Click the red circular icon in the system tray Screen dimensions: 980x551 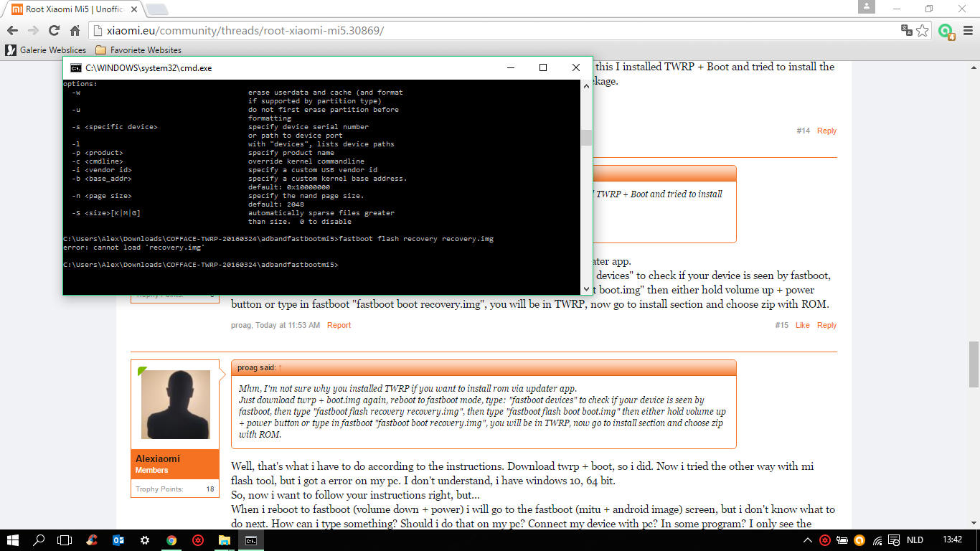pyautogui.click(x=826, y=540)
